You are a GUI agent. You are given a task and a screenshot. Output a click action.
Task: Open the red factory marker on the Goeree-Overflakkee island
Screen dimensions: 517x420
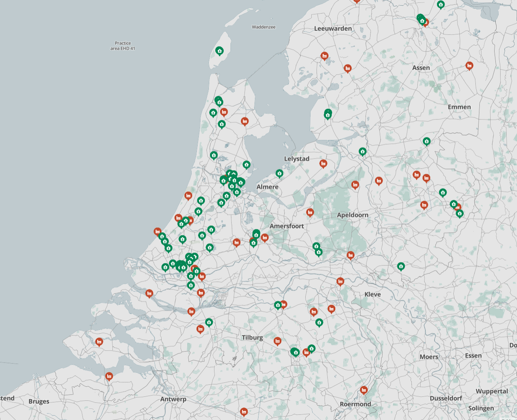[149, 293]
